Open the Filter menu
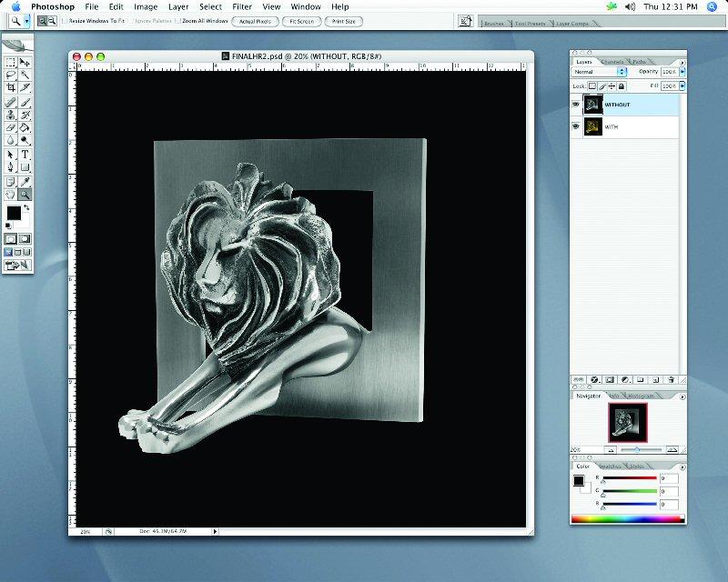Screen dimensions: 728x582 (241, 6)
